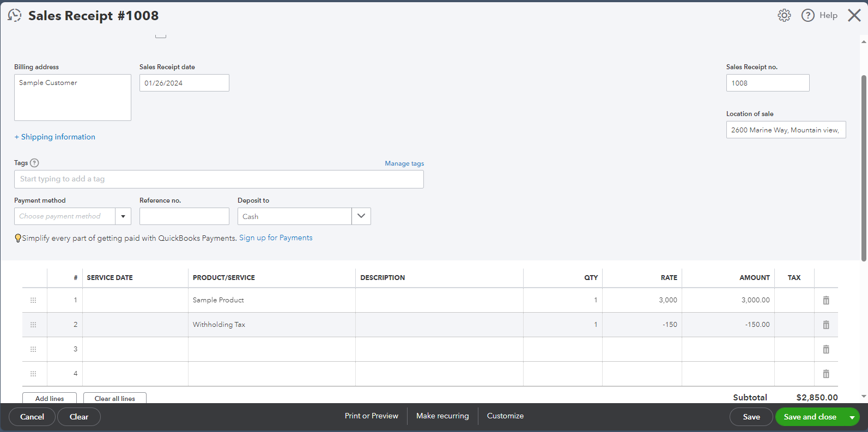This screenshot has width=868, height=432.
Task: Select Print or Preview in footer
Action: (x=372, y=416)
